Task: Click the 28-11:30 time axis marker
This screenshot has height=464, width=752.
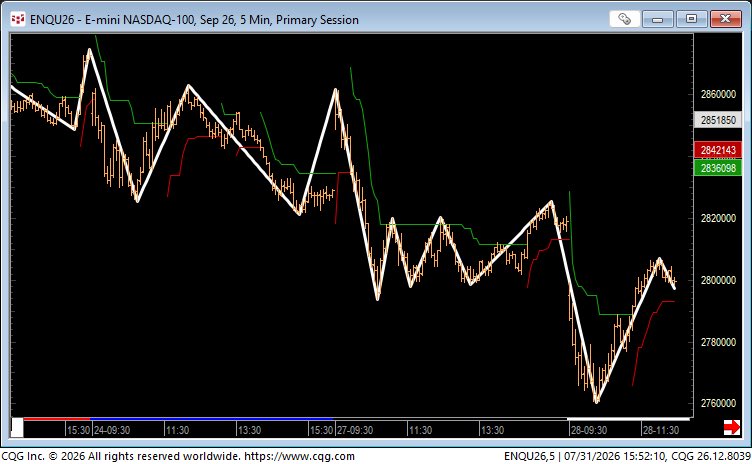Action: [661, 430]
